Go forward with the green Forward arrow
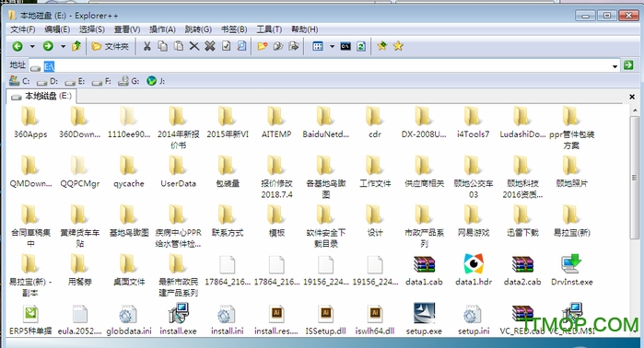The width and height of the screenshot is (644, 348). coord(48,46)
